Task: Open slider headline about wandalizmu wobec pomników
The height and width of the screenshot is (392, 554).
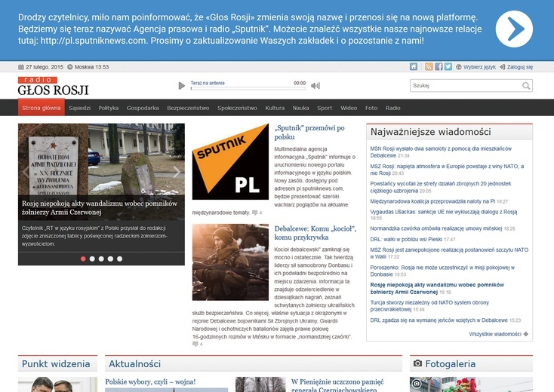Action: click(x=100, y=208)
